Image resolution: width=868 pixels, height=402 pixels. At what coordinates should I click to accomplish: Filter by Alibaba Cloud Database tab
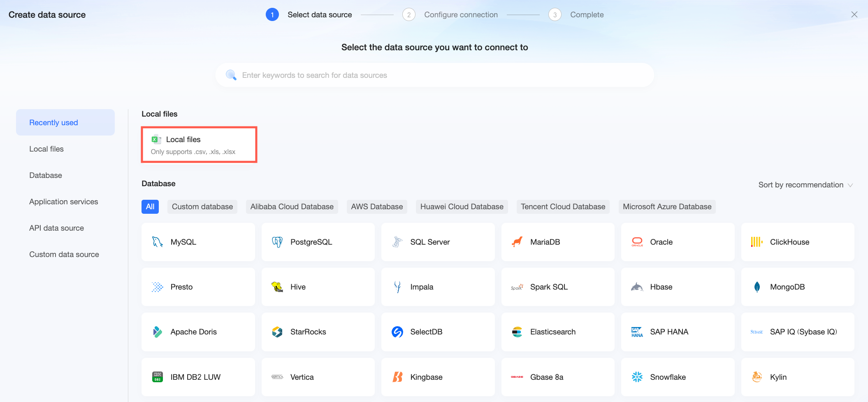click(292, 207)
